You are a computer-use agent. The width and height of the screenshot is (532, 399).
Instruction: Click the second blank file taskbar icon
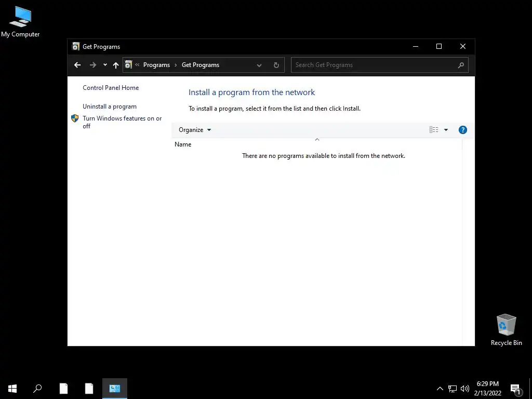[89, 389]
